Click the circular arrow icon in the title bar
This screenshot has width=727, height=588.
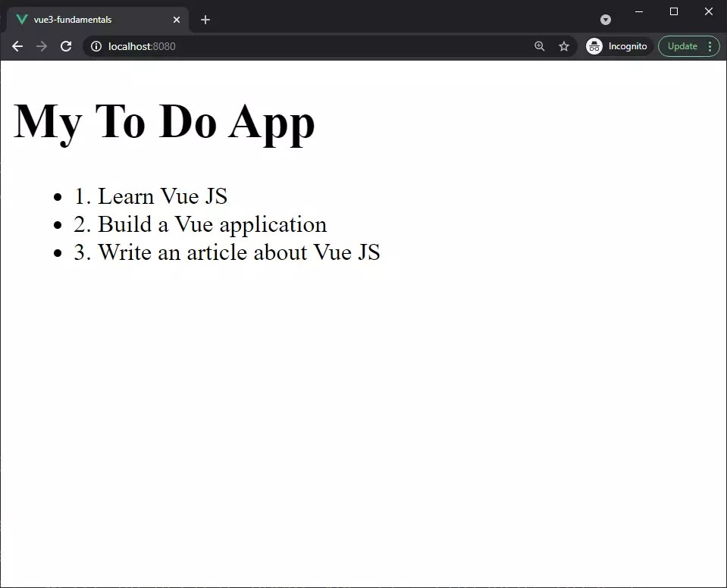tap(604, 20)
